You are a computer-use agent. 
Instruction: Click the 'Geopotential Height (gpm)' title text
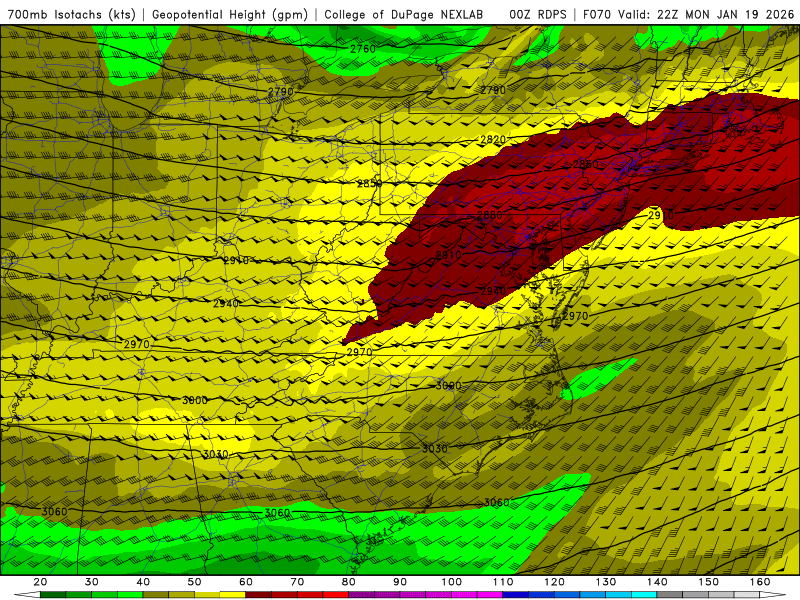coord(230,14)
